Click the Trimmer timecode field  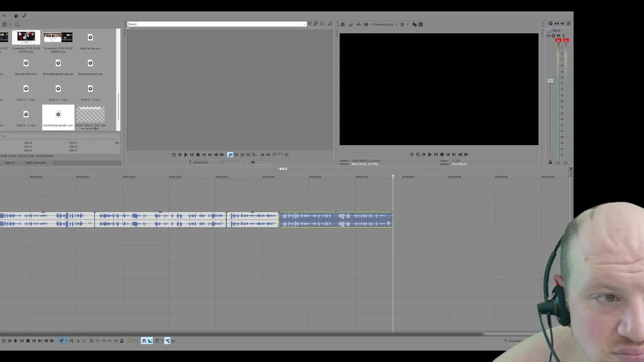(201, 162)
